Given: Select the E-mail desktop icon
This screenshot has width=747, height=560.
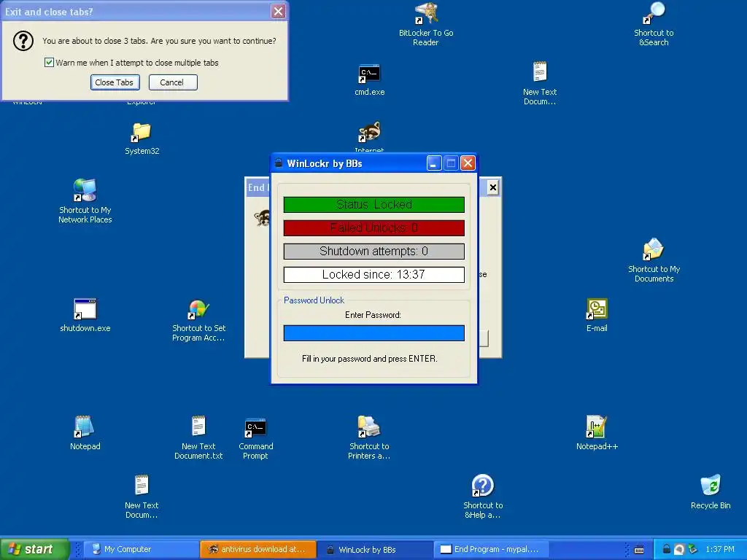Looking at the screenshot, I should tap(597, 309).
